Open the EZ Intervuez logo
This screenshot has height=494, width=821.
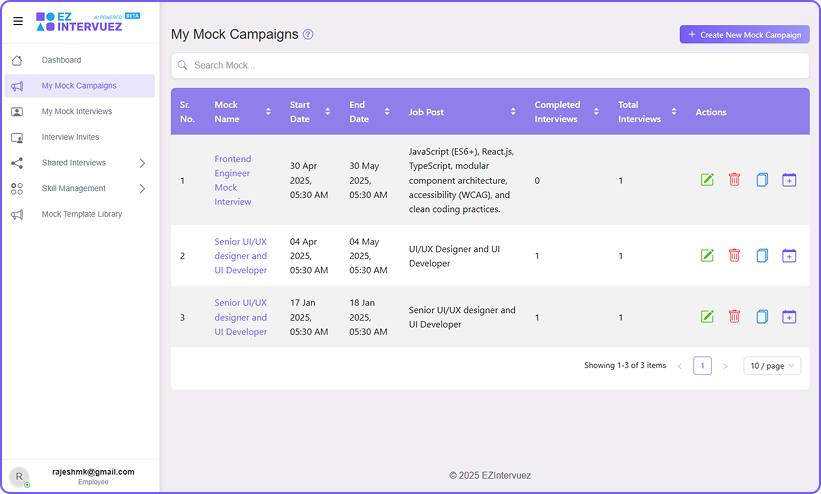point(87,21)
